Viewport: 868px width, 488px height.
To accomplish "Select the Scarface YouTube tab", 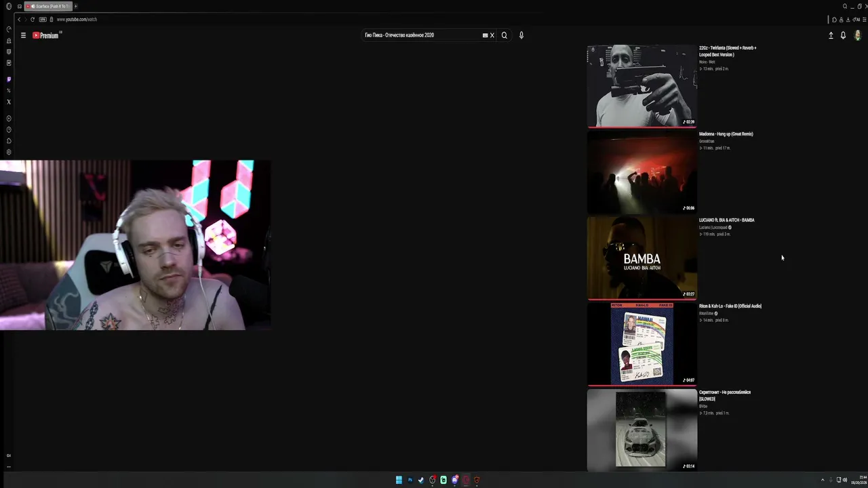I will tap(47, 6).
